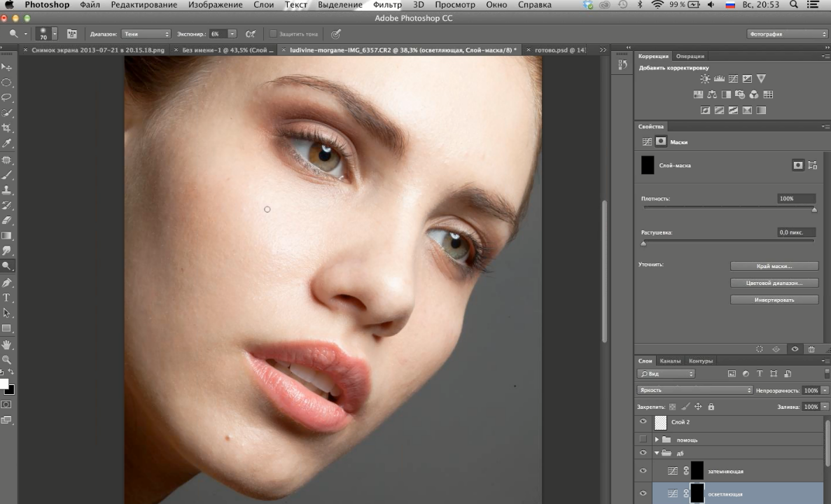Image resolution: width=831 pixels, height=504 pixels.
Task: Click the delete mask trash icon
Action: (x=811, y=349)
